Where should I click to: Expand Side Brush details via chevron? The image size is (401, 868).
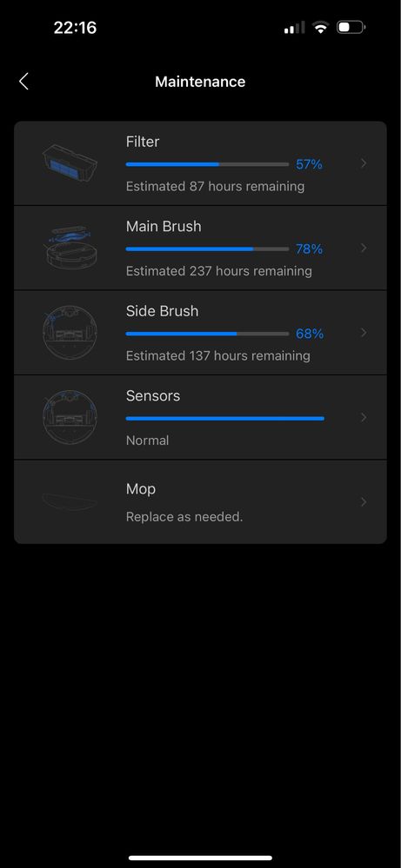click(364, 333)
